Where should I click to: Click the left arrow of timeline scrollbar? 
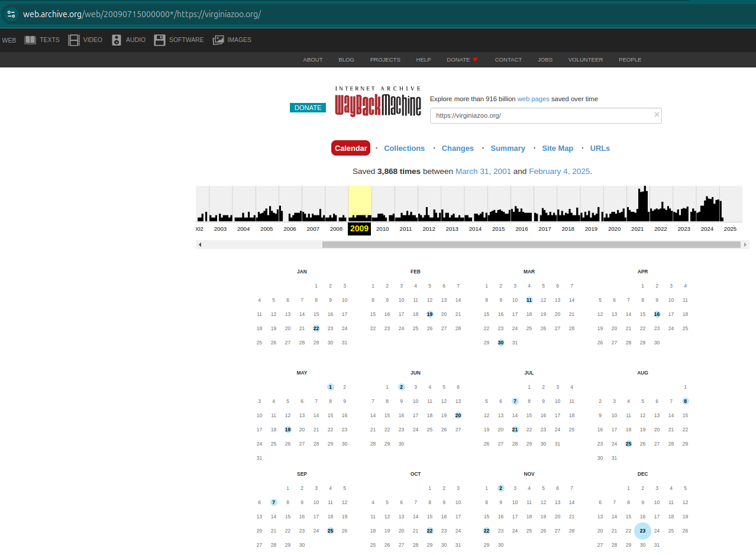point(200,244)
